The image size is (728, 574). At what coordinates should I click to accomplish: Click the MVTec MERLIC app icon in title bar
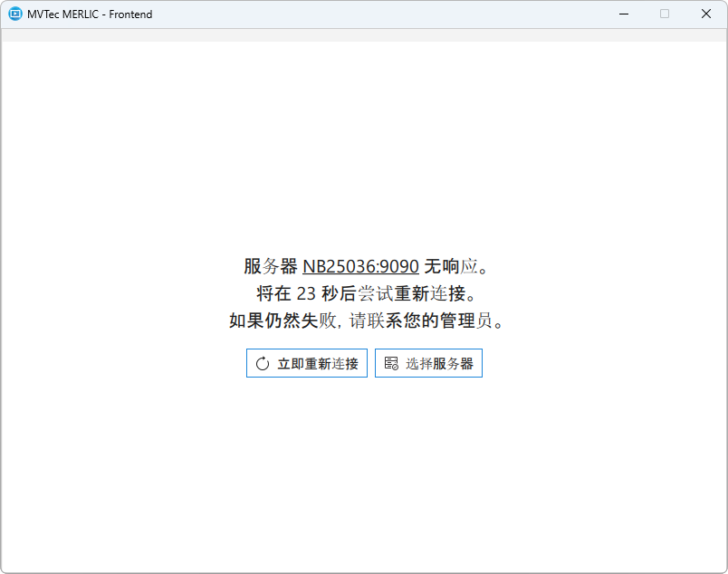coord(15,14)
